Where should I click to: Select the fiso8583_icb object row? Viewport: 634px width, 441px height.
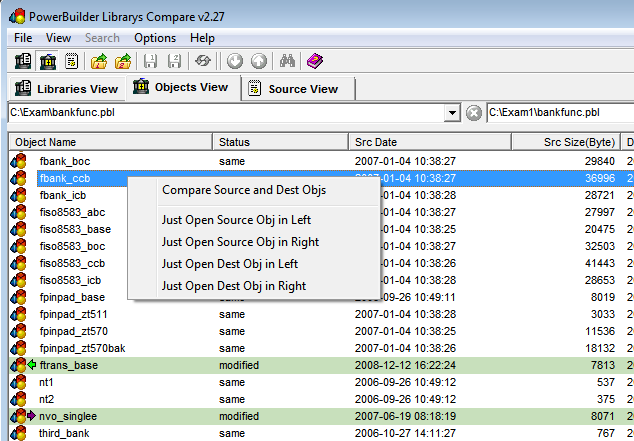pyautogui.click(x=321, y=280)
